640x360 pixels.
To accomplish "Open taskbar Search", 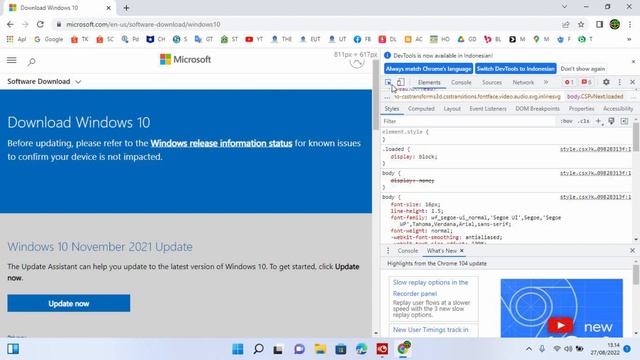I will (258, 349).
